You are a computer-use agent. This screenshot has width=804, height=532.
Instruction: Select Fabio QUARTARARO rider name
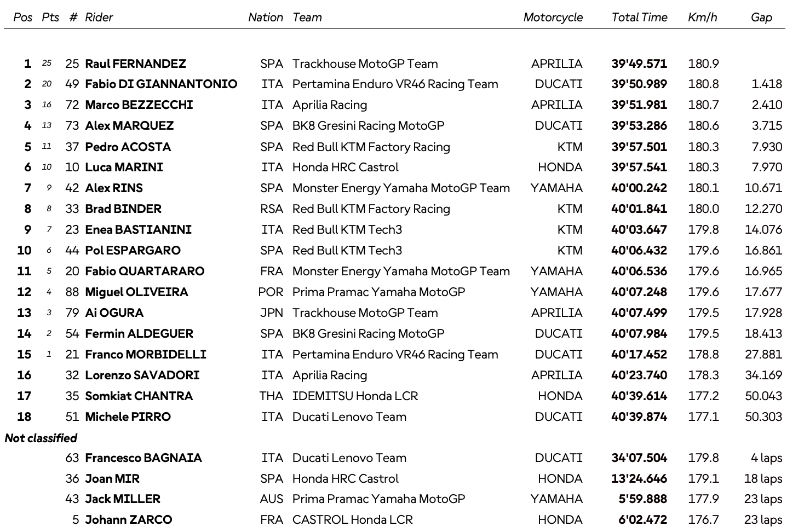(x=145, y=271)
